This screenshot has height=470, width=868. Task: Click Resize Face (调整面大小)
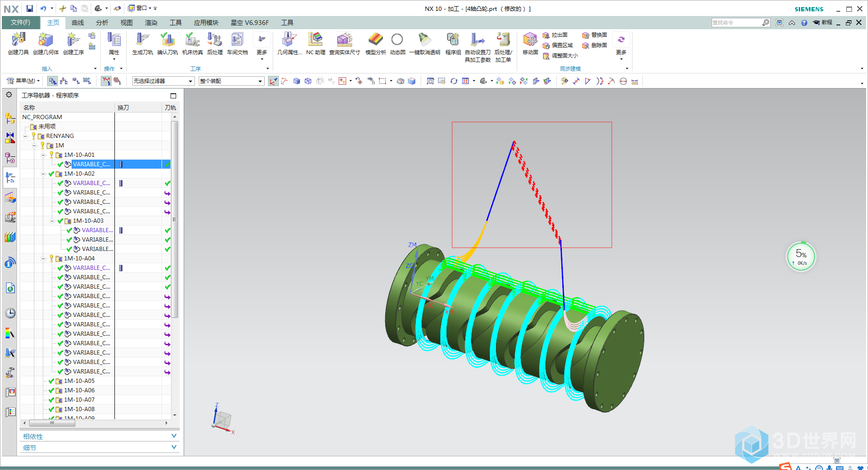click(560, 56)
